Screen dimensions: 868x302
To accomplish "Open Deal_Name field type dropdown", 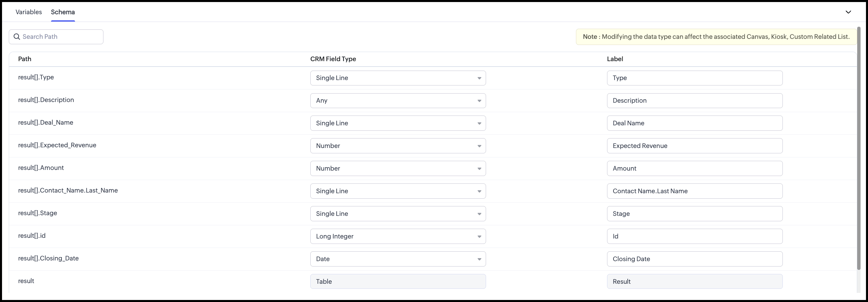I will pos(398,123).
